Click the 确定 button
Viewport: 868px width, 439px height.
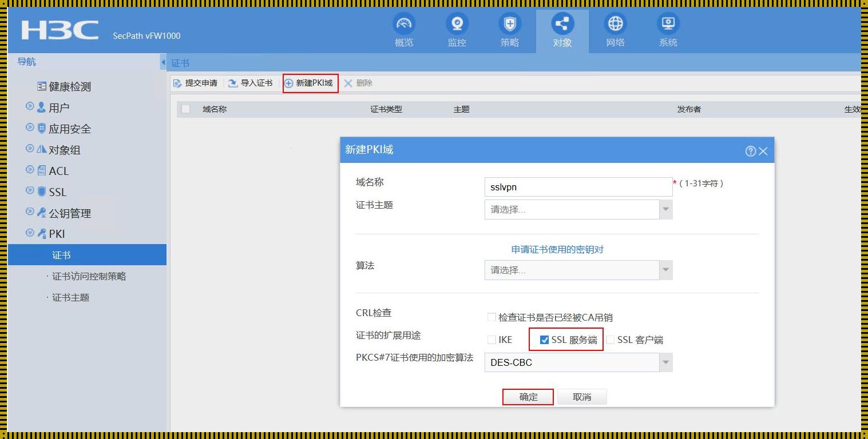[528, 397]
